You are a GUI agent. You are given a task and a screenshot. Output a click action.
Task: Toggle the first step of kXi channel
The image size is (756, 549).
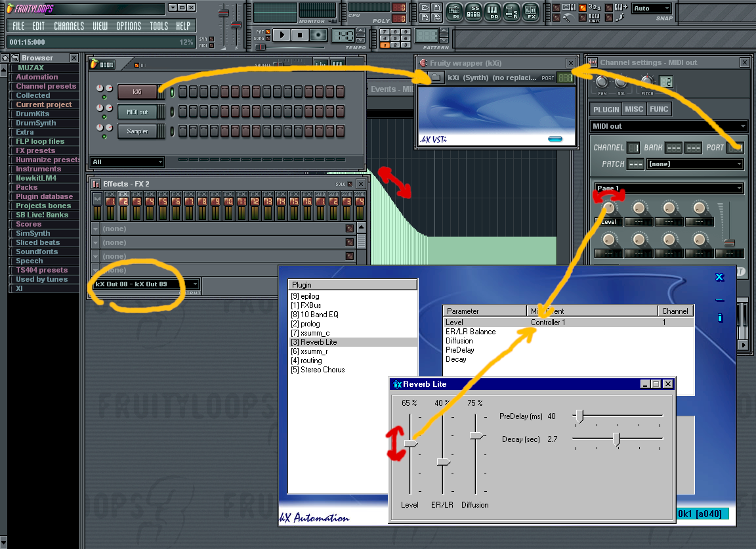tap(182, 92)
